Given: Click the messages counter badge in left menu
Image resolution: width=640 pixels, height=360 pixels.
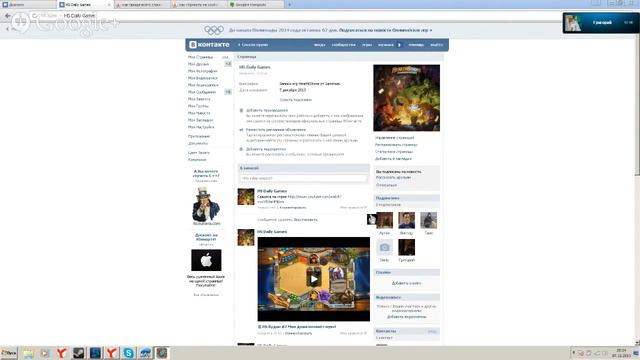Looking at the screenshot, I should 228,92.
